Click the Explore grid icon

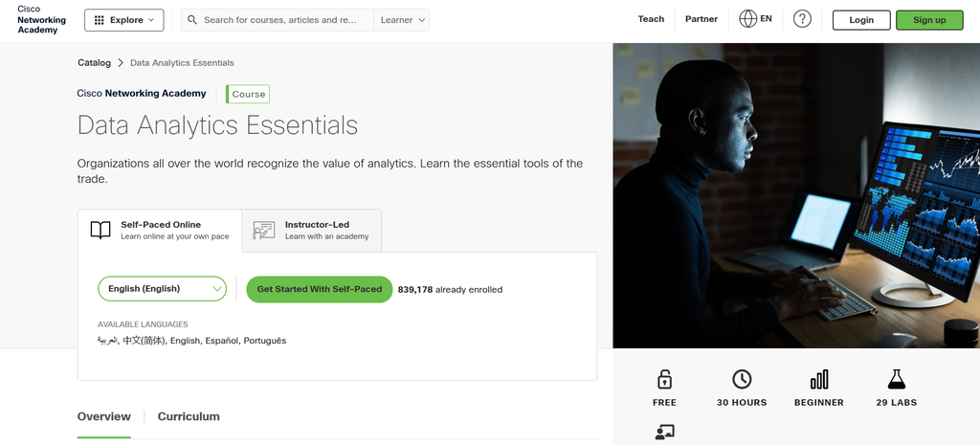pyautogui.click(x=100, y=20)
